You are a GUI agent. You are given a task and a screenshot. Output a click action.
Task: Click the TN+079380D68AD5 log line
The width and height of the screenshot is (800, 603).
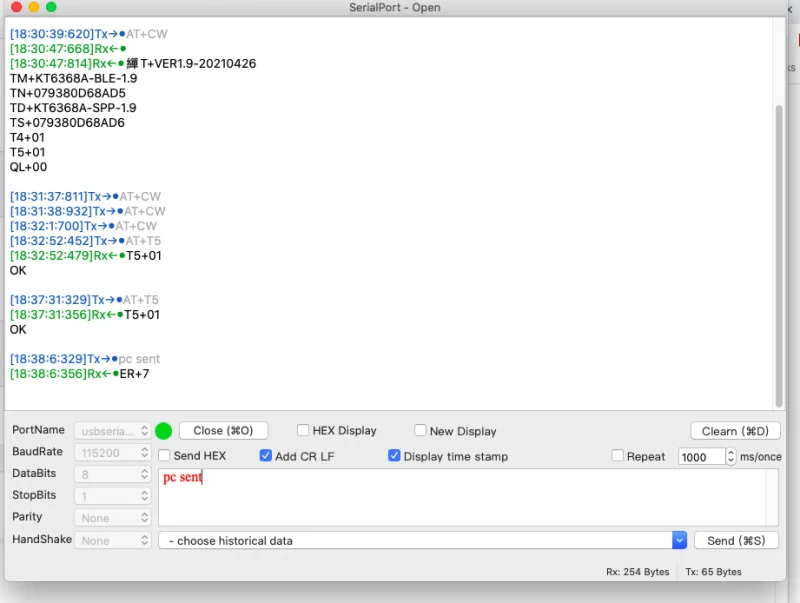tap(67, 93)
